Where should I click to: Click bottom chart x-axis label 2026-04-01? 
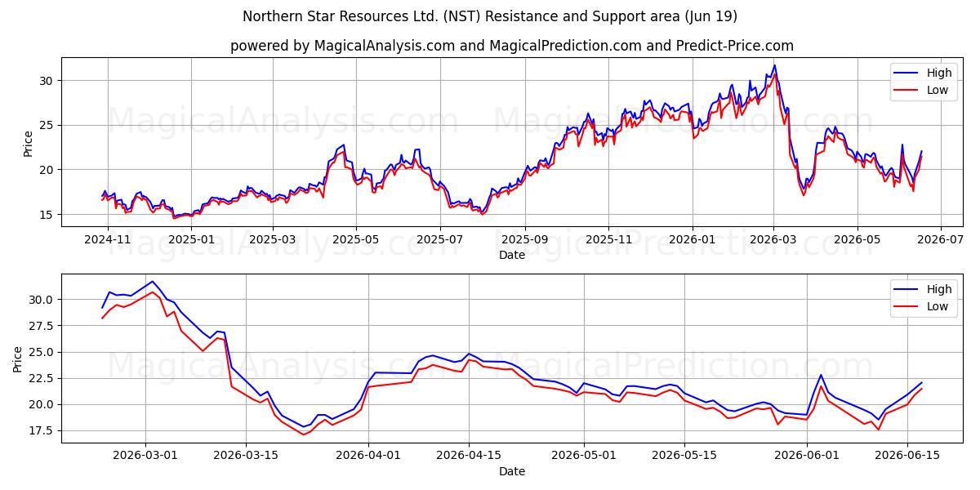(368, 457)
